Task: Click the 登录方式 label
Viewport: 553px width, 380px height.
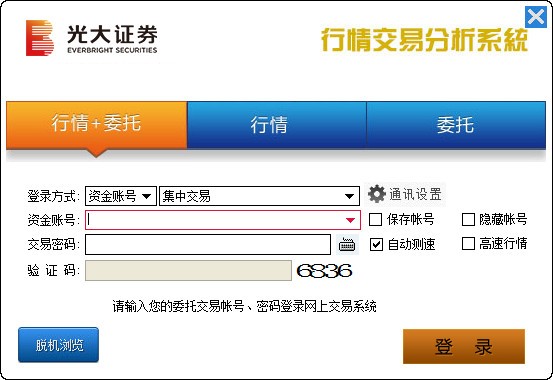Action: 53,196
